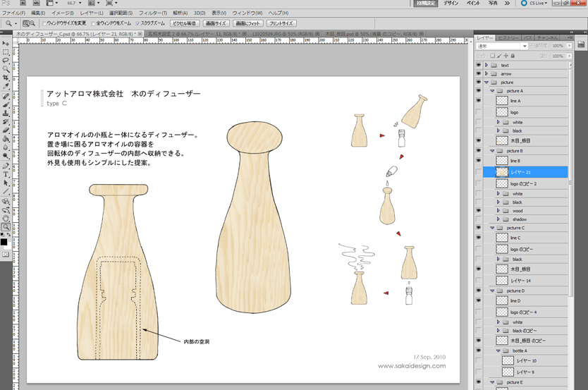
Task: Select the Hand tool
Action: tap(6, 218)
